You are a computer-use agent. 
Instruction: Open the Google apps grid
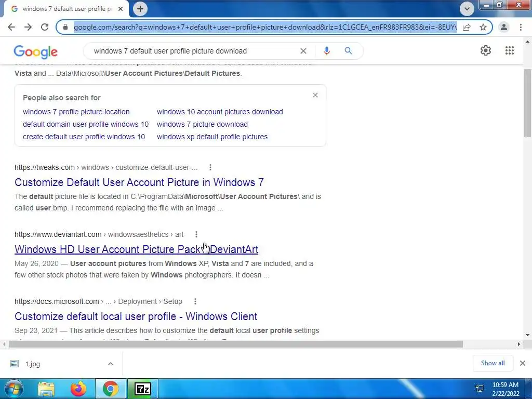pyautogui.click(x=509, y=50)
